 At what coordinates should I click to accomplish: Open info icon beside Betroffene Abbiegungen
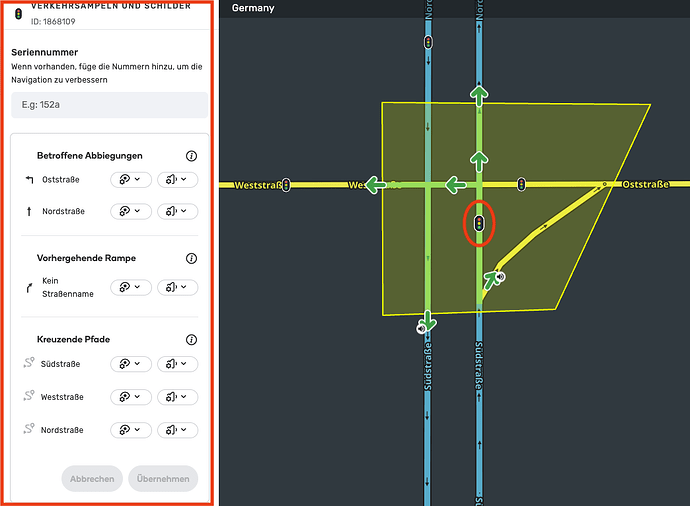[x=191, y=156]
